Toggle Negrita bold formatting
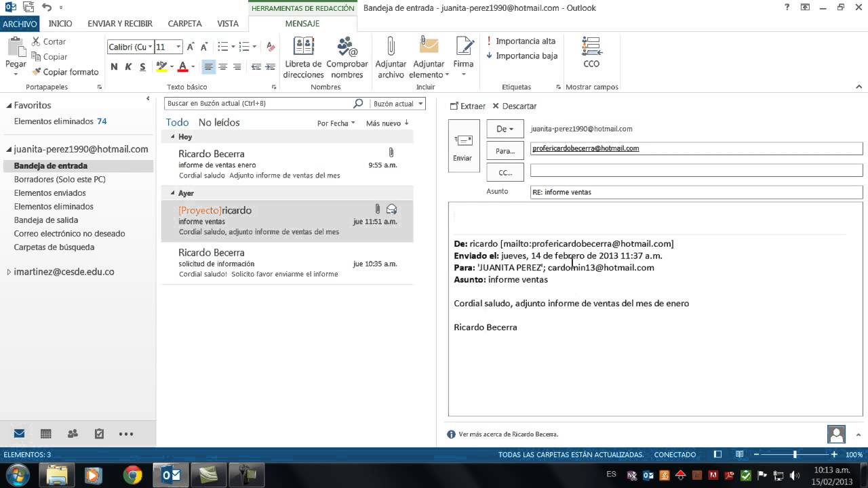This screenshot has width=868, height=488. [x=114, y=66]
